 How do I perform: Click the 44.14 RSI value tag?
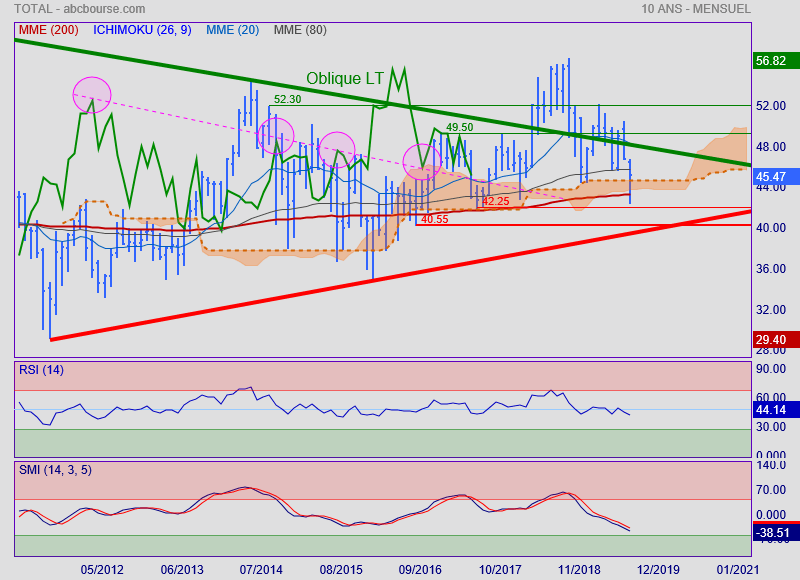point(776,410)
